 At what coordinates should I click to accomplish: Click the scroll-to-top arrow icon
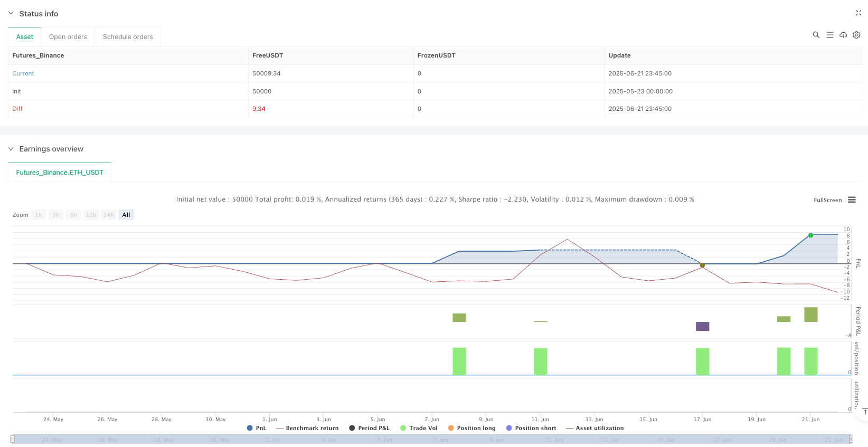pyautogui.click(x=864, y=411)
